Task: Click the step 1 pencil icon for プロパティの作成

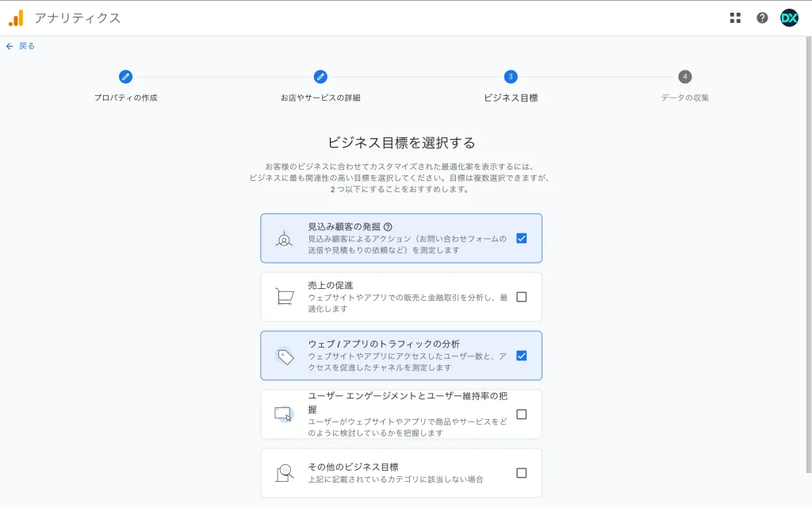Action: pos(125,77)
